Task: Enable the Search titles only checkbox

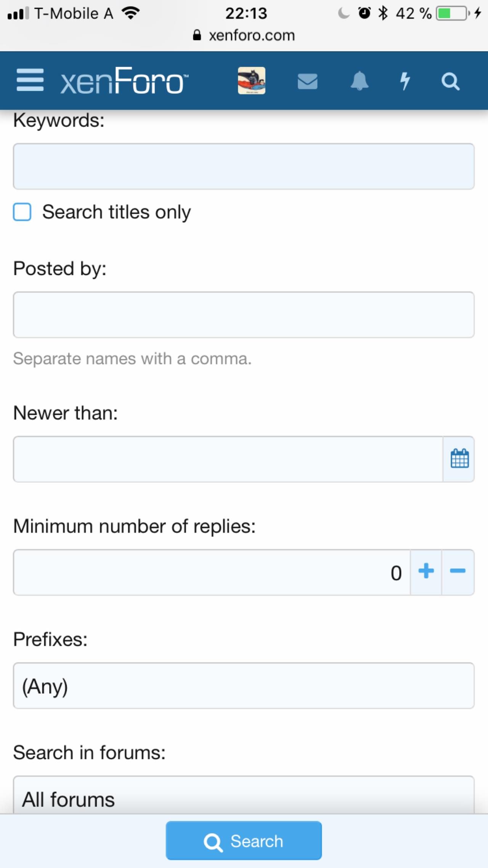Action: pos(22,212)
